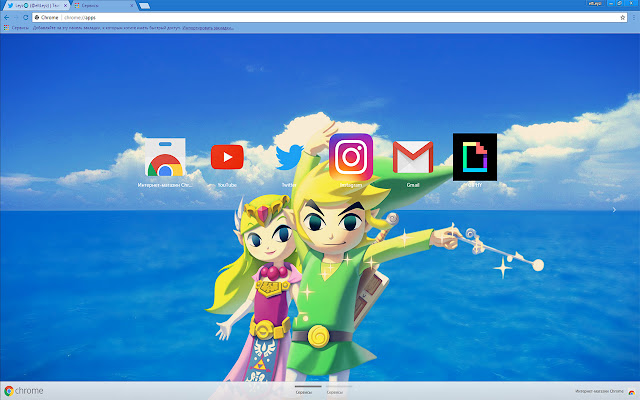Viewport: 640px width, 400px height.
Task: Open a new tab with the button
Action: pos(144,6)
